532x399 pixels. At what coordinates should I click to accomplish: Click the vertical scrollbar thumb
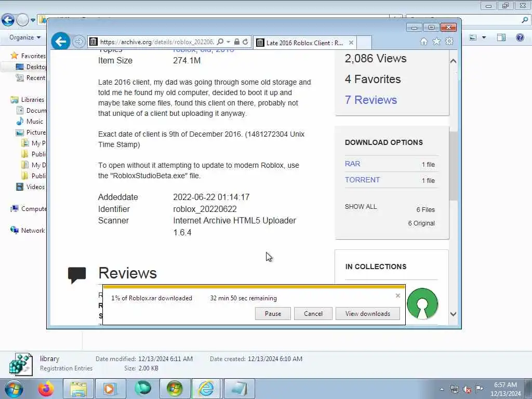[453, 166]
